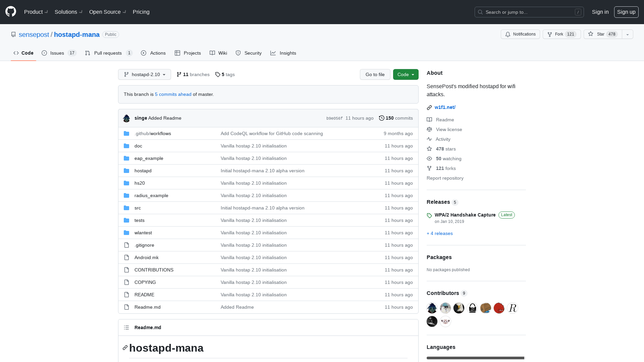Star the hostapd-mana repository

(602, 34)
